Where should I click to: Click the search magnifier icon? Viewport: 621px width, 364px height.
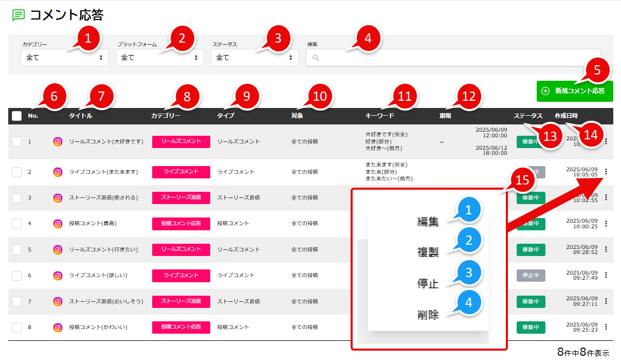point(316,58)
